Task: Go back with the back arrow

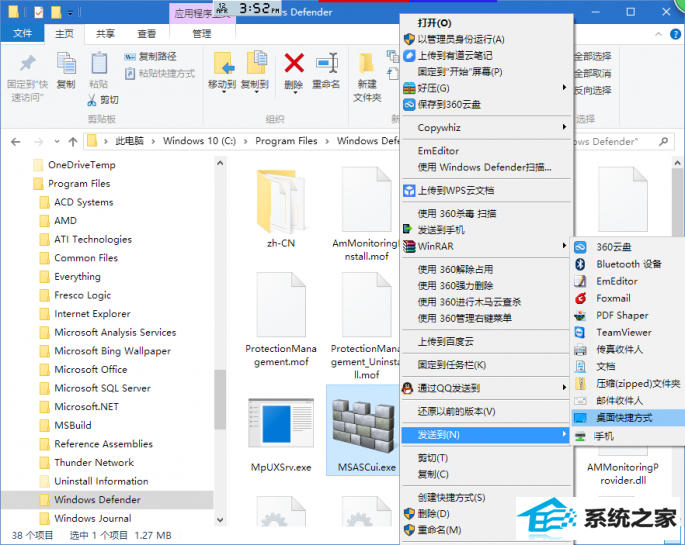Action: (16, 141)
